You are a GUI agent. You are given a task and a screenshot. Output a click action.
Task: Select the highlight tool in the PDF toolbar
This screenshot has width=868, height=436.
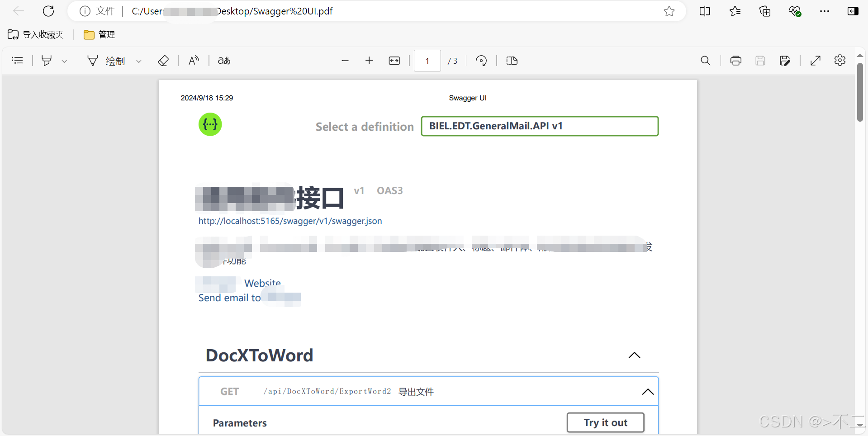click(x=47, y=61)
